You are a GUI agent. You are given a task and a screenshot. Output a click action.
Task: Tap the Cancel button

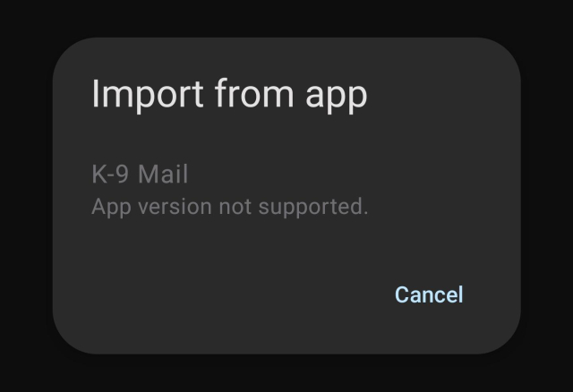429,294
